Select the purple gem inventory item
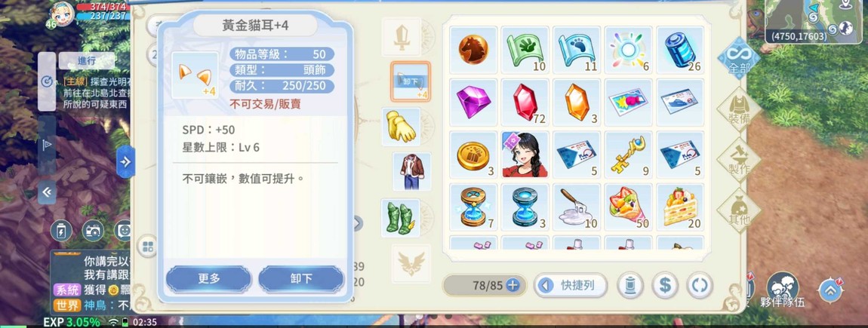 (x=473, y=103)
